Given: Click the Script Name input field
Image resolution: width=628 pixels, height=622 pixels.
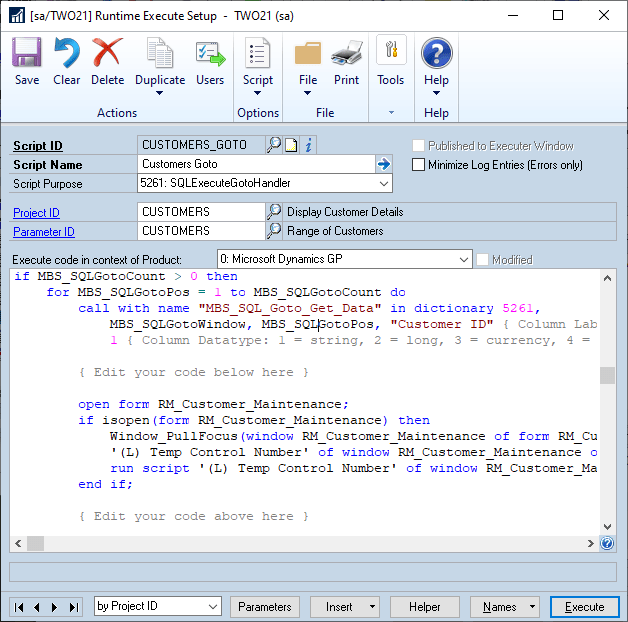Looking at the screenshot, I should pos(256,164).
